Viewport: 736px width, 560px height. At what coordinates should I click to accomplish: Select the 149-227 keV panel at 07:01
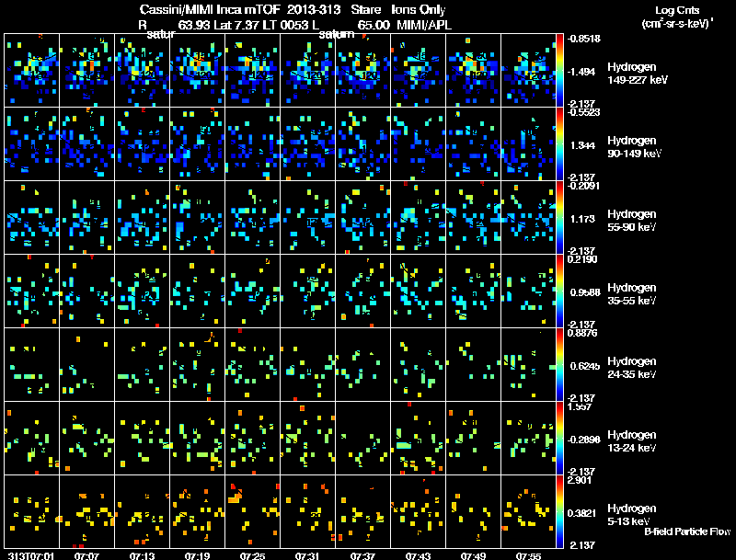click(32, 71)
